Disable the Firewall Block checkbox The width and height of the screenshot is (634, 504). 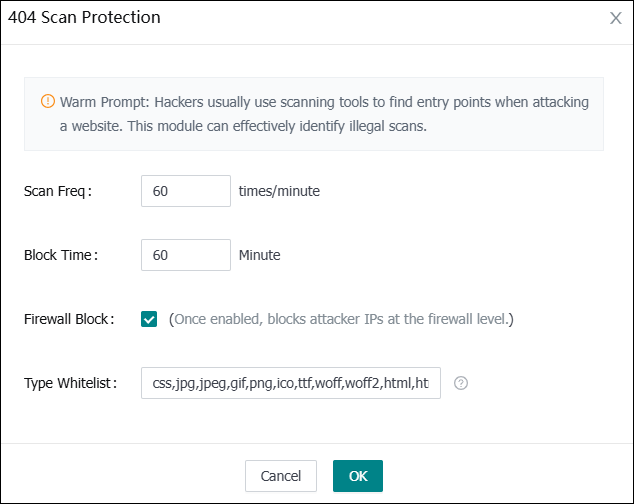(150, 319)
